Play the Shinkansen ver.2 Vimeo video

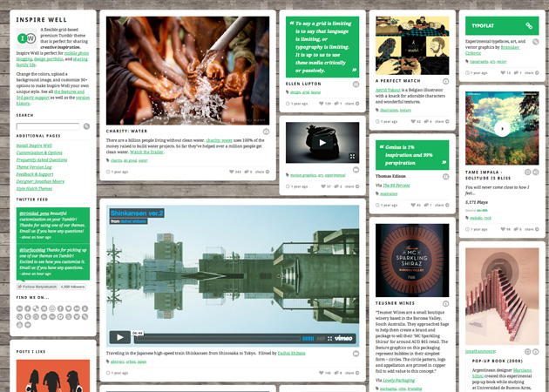click(x=119, y=336)
